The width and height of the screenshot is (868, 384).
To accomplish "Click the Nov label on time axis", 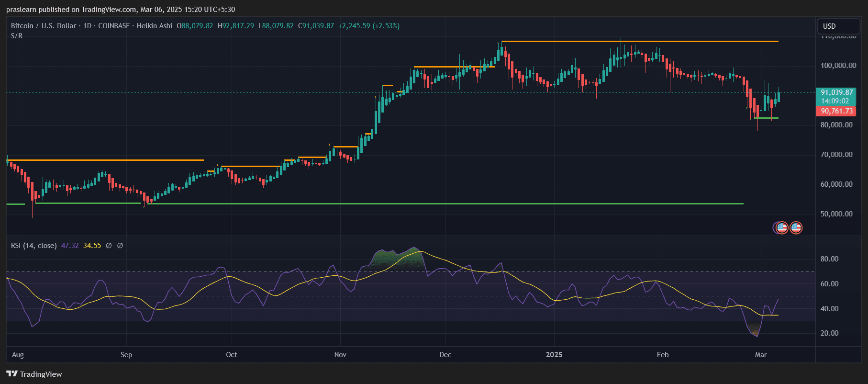I will click(340, 355).
